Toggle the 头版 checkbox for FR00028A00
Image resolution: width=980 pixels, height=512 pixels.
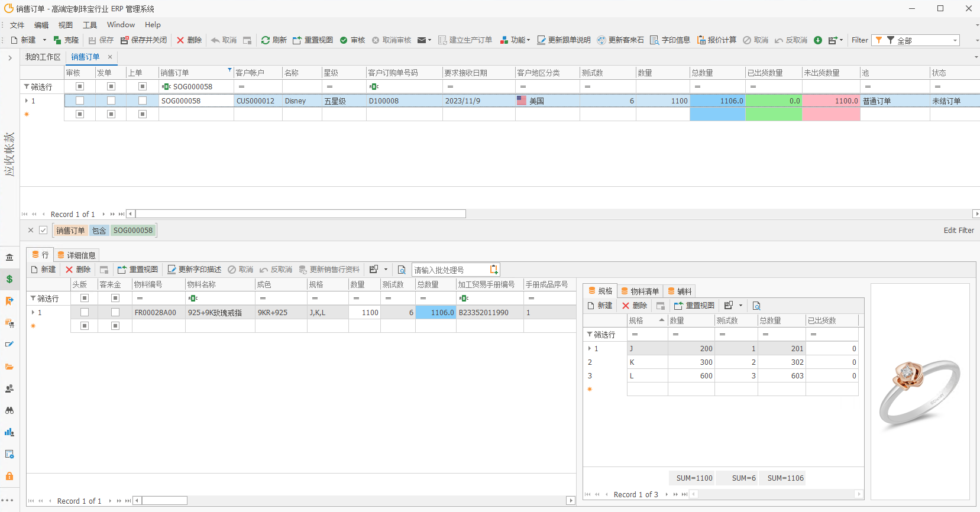tap(85, 312)
